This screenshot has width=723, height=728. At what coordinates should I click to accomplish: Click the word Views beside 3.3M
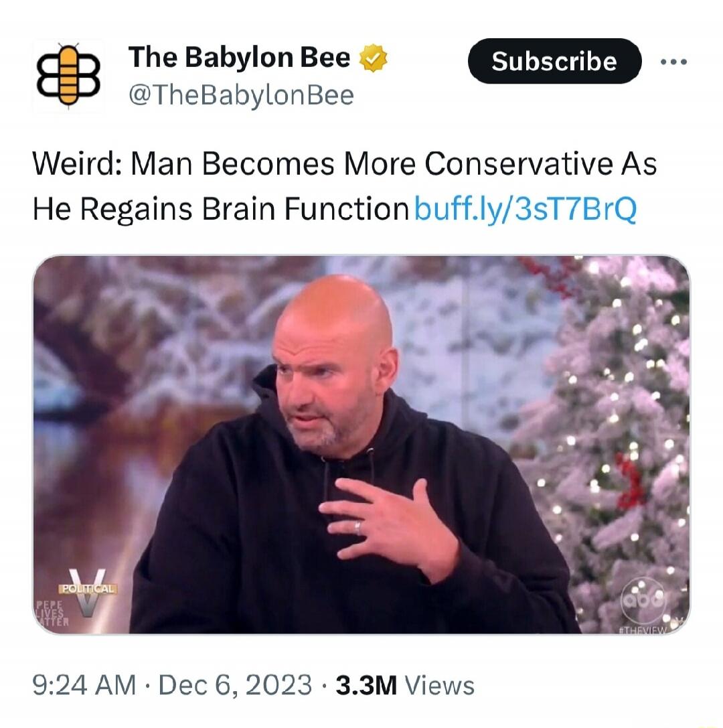439,685
